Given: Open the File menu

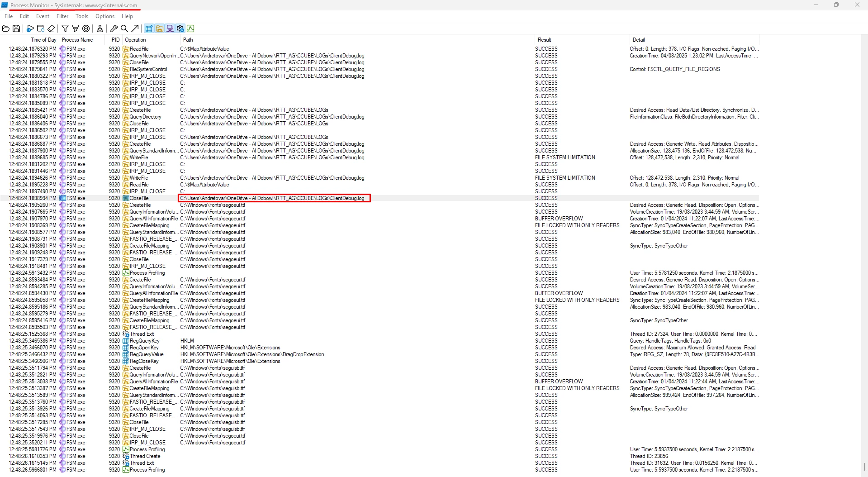Looking at the screenshot, I should point(9,16).
